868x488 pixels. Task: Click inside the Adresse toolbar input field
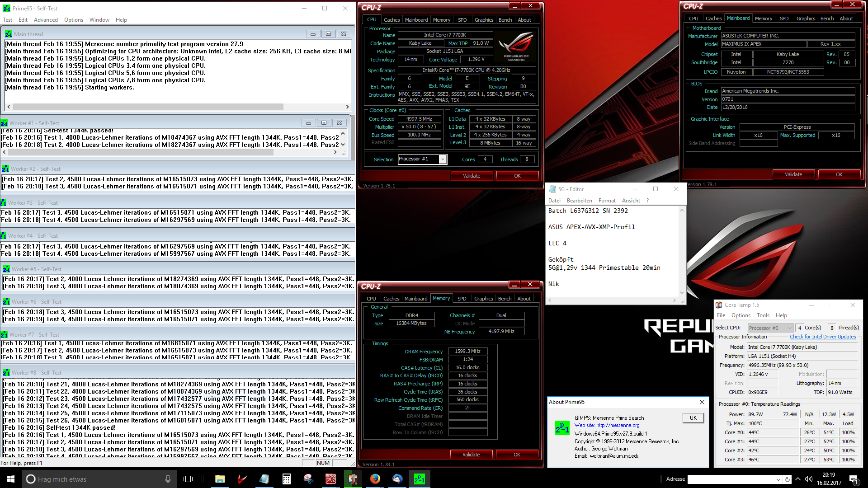(x=731, y=479)
